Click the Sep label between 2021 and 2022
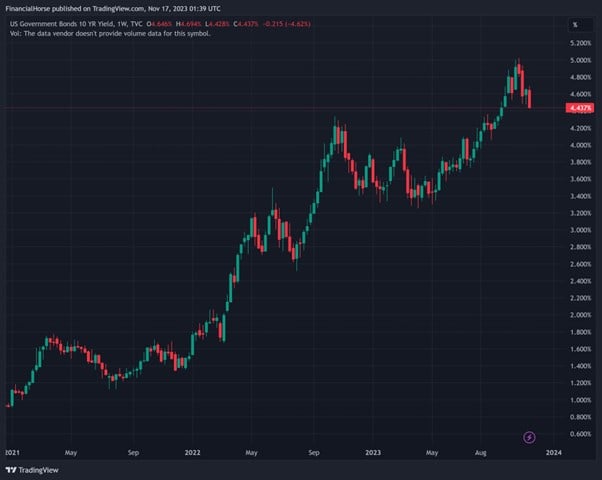The image size is (602, 480). click(133, 452)
